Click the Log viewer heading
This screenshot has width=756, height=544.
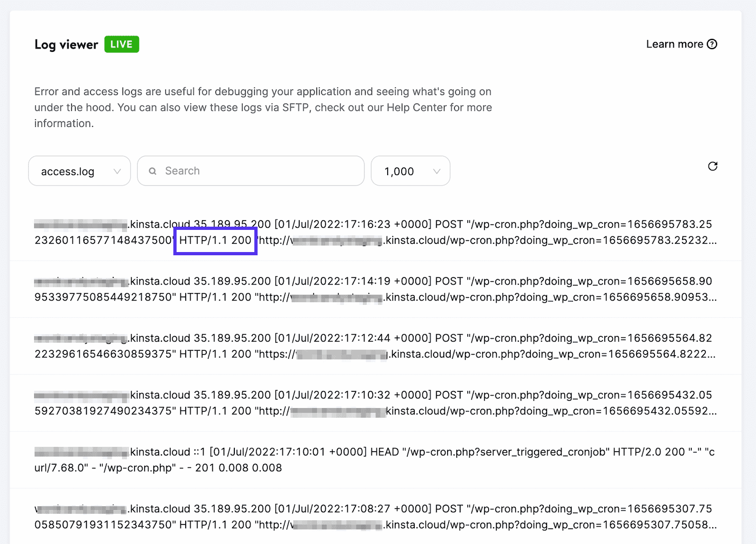pyautogui.click(x=66, y=44)
